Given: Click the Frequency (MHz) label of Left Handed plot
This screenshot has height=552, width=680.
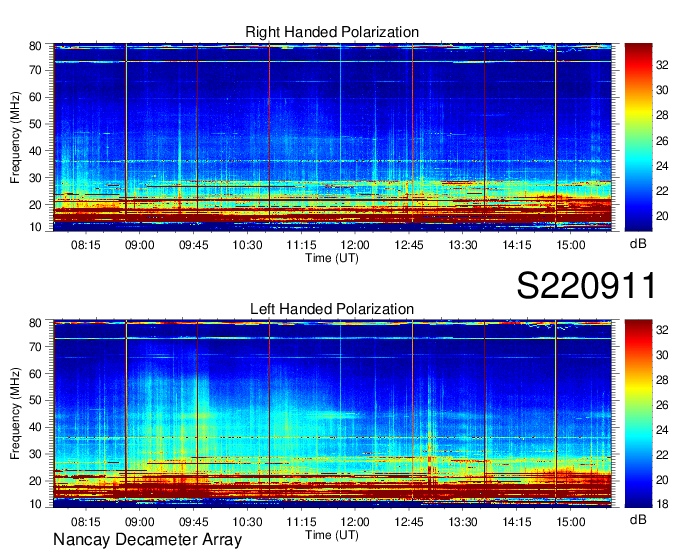Looking at the screenshot, I should click(15, 414).
